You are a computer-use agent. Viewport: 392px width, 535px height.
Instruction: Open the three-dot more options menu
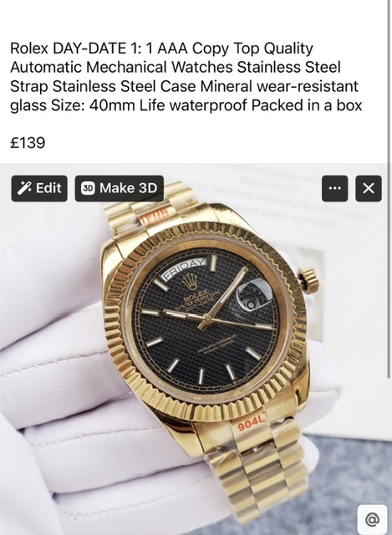(x=334, y=188)
